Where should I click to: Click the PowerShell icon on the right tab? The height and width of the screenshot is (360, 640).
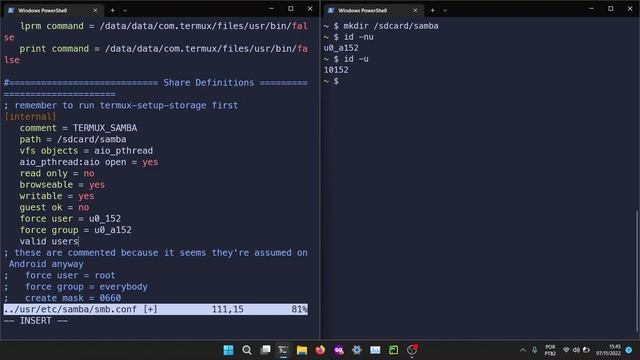tap(331, 10)
